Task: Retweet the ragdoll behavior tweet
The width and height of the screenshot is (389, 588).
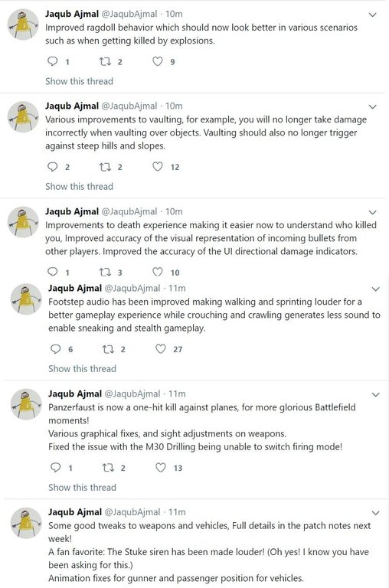Action: pos(106,61)
